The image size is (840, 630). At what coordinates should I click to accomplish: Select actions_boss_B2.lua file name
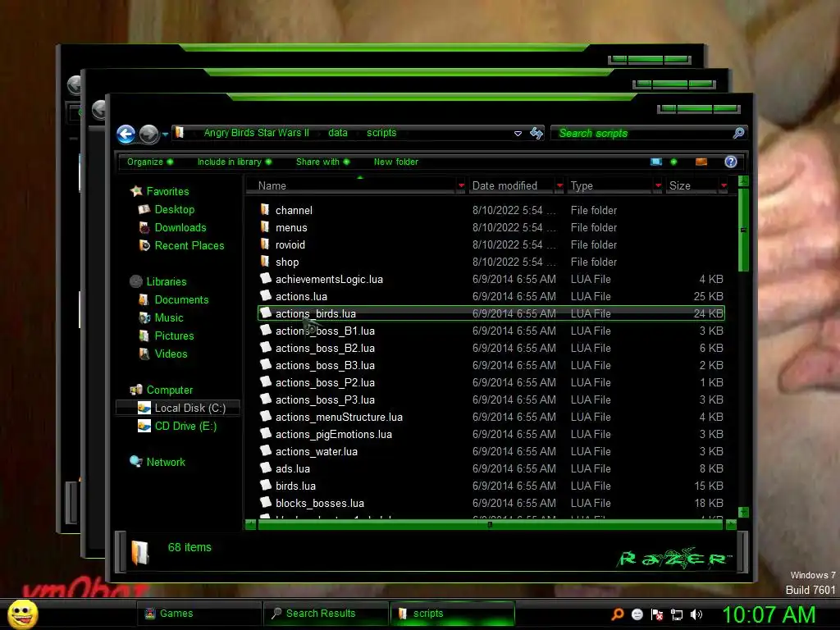[x=325, y=348]
